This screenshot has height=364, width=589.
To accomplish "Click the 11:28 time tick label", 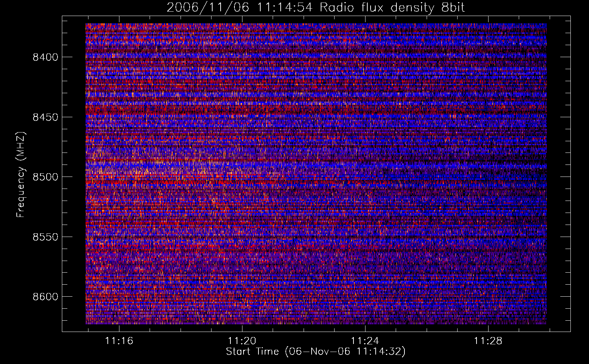I will tap(488, 341).
